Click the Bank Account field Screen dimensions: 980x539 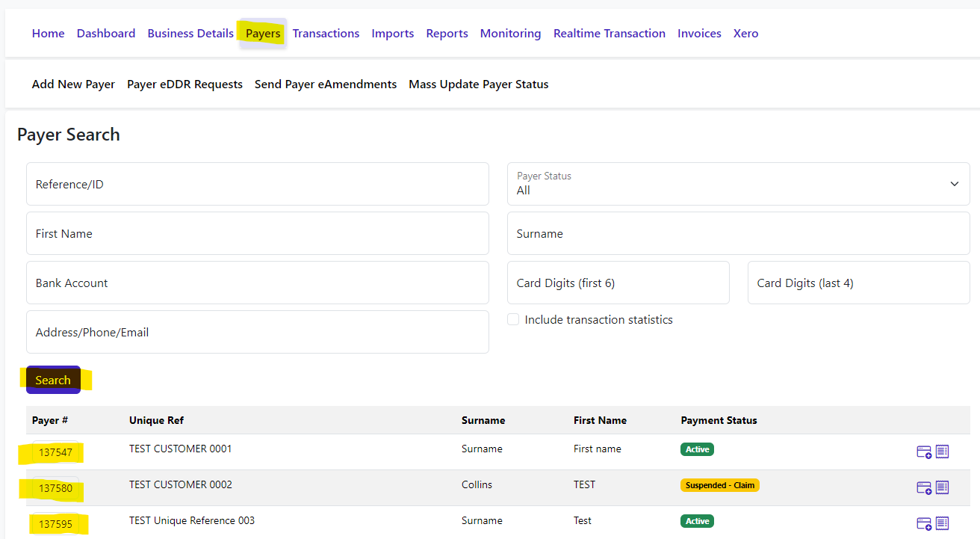(x=257, y=283)
